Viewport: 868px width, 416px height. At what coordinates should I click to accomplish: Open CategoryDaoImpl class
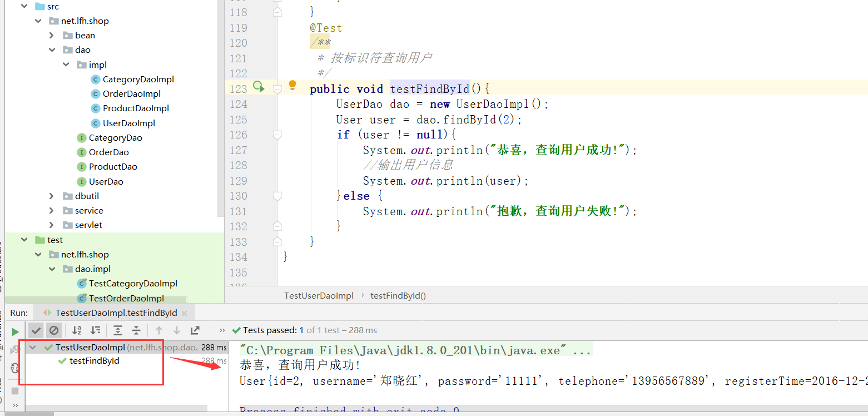point(138,80)
